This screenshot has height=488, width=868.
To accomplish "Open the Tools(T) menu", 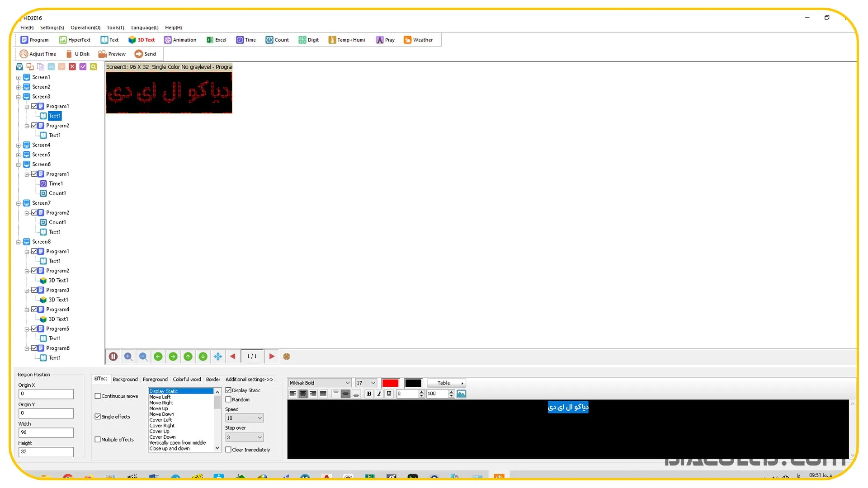I will pyautogui.click(x=115, y=28).
